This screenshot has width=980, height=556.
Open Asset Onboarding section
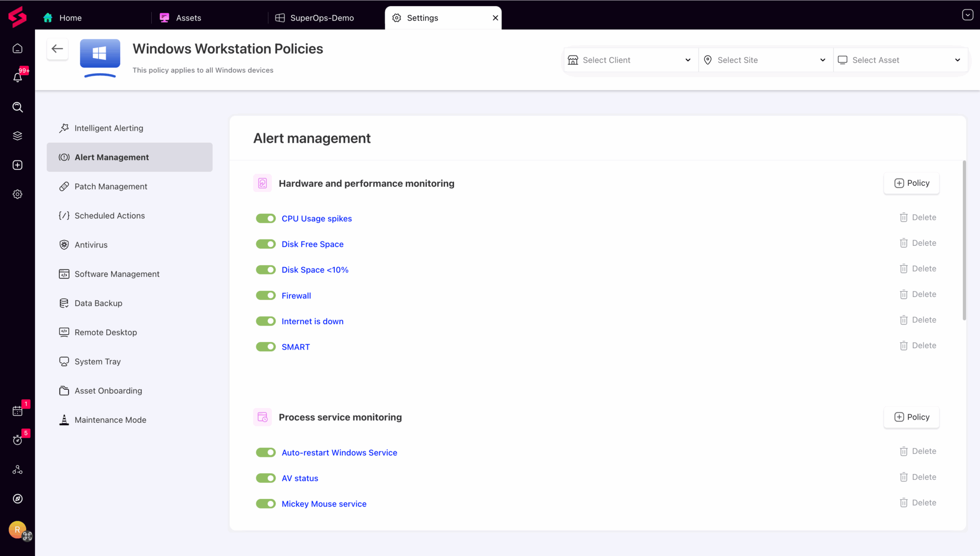130,391
